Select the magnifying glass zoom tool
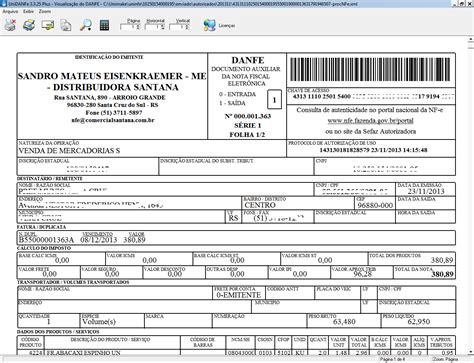474x363 pixels. click(86, 25)
